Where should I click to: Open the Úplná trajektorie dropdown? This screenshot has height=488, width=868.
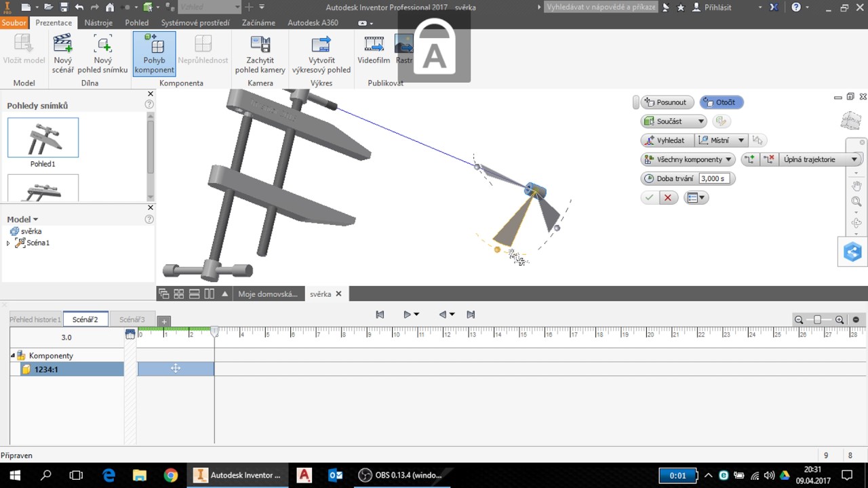pyautogui.click(x=821, y=159)
